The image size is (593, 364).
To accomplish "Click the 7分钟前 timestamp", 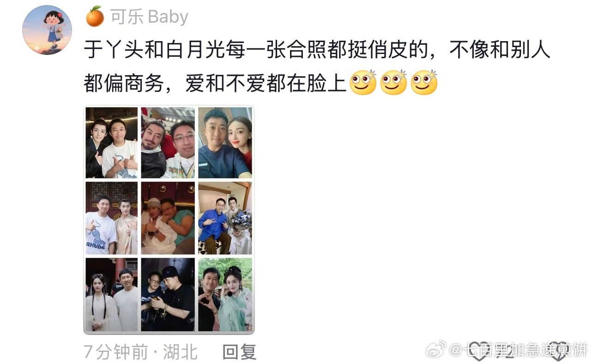I will pyautogui.click(x=115, y=352).
